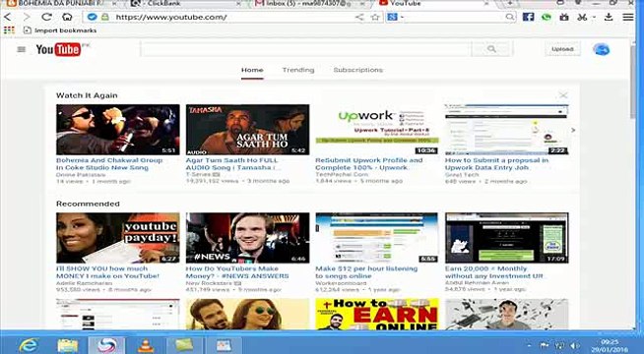The width and height of the screenshot is (644, 354).
Task: Open the account avatar menu
Action: (602, 49)
